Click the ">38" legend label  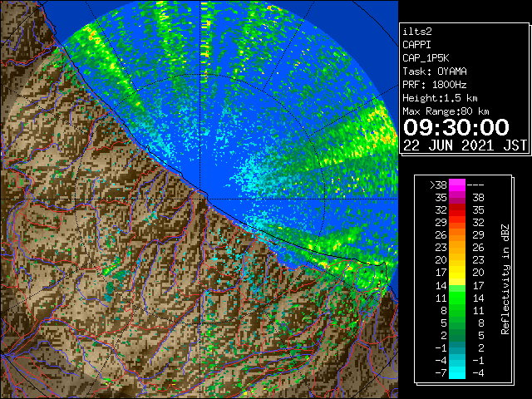click(438, 185)
